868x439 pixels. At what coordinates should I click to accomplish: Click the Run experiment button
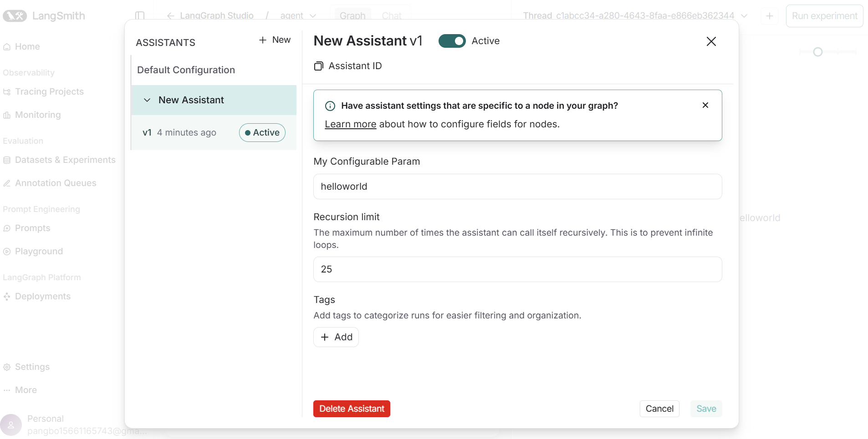[824, 16]
